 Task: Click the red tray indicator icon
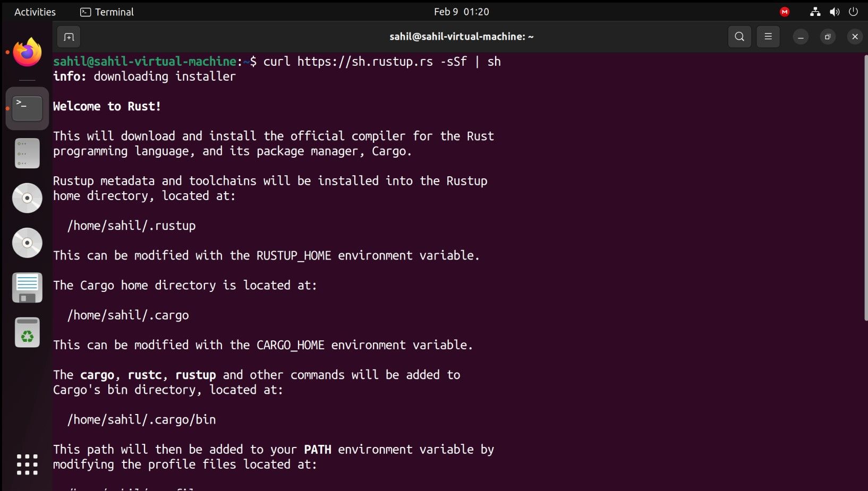tap(785, 12)
